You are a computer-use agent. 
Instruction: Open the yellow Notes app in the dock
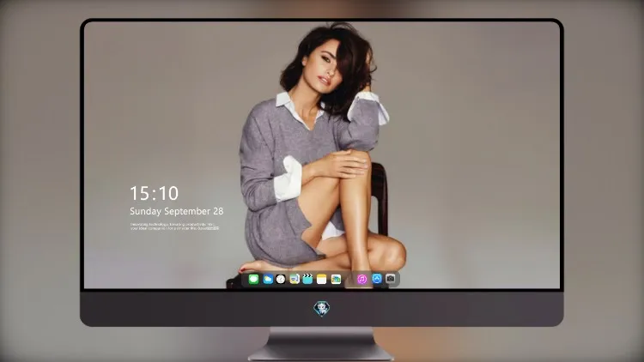(322, 279)
